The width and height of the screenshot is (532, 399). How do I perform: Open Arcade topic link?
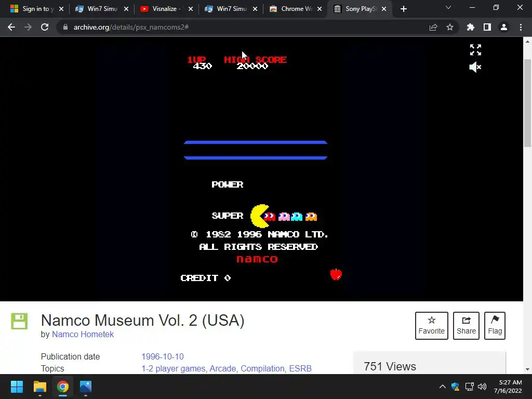223,368
